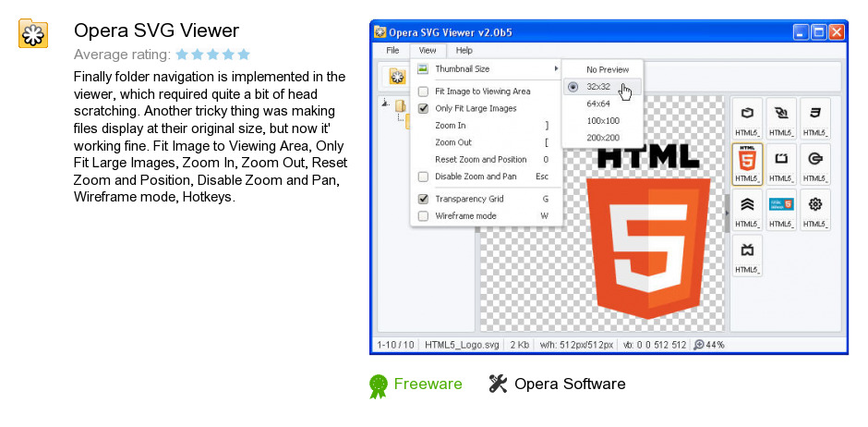Select the CSS3 styling '3' thumbnail
Image resolution: width=868 pixels, height=427 pixels.
coord(814,118)
